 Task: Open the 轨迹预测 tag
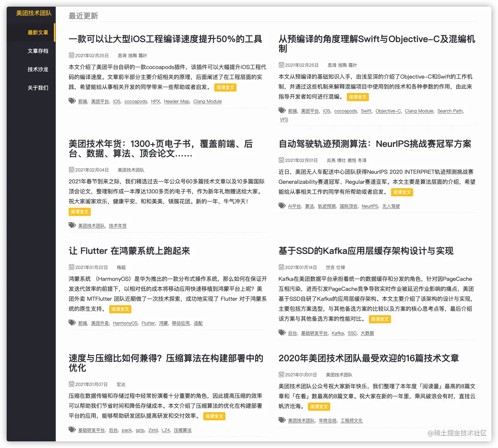[x=327, y=206]
